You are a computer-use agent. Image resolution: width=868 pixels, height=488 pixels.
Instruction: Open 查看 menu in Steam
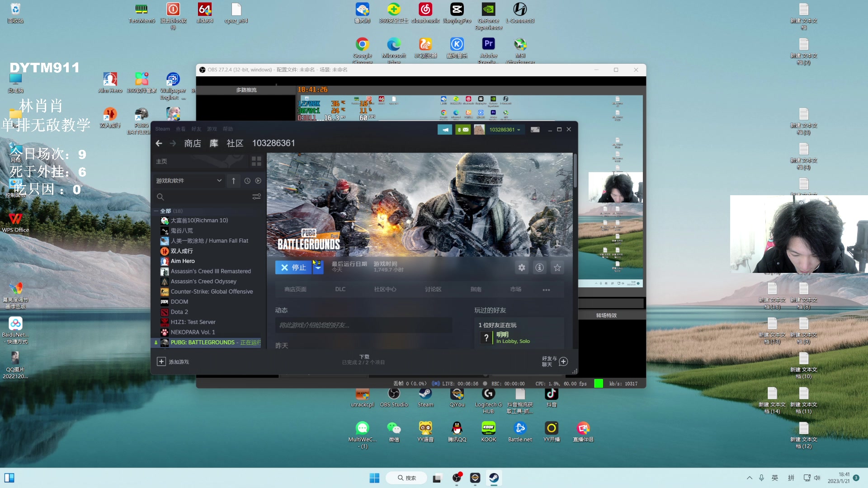[x=180, y=129]
